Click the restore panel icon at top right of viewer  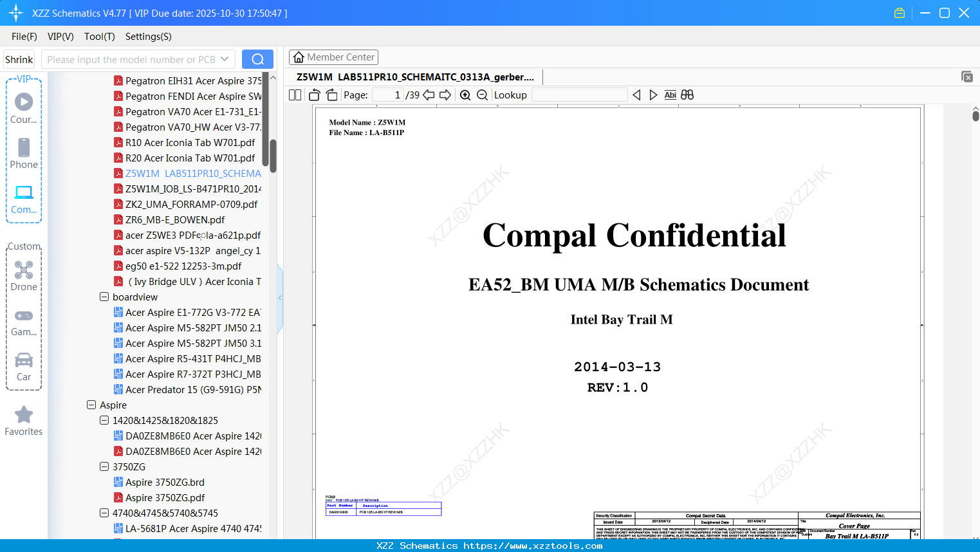coord(967,77)
